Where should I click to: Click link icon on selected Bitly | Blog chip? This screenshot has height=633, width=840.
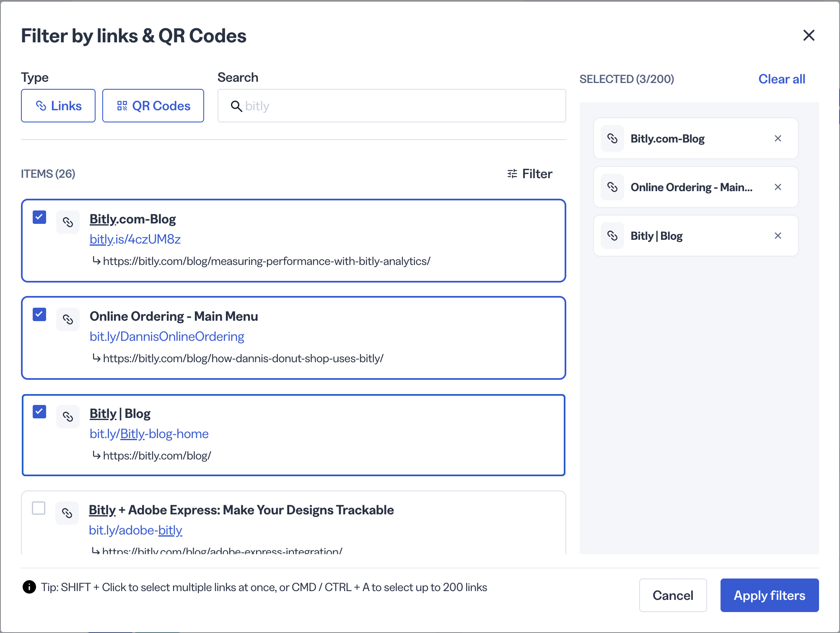click(612, 236)
